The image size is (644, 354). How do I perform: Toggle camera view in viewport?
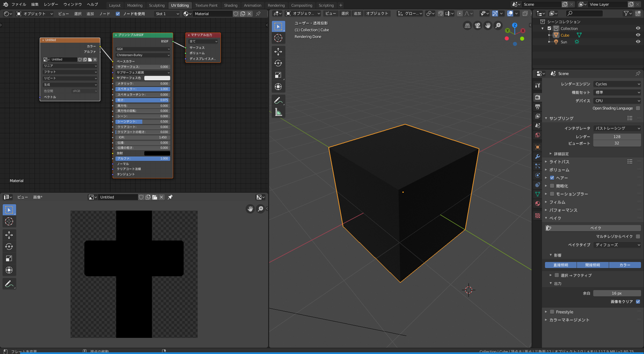tap(477, 25)
